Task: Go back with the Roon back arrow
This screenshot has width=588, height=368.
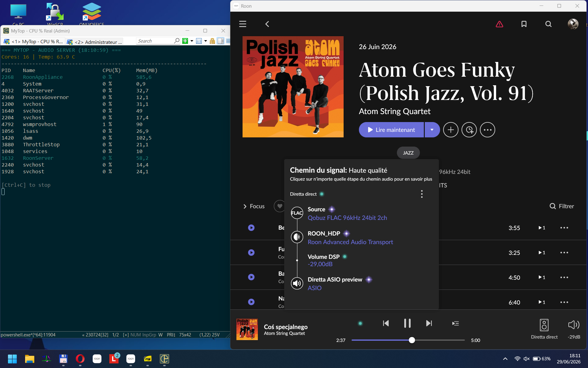Action: click(x=267, y=24)
